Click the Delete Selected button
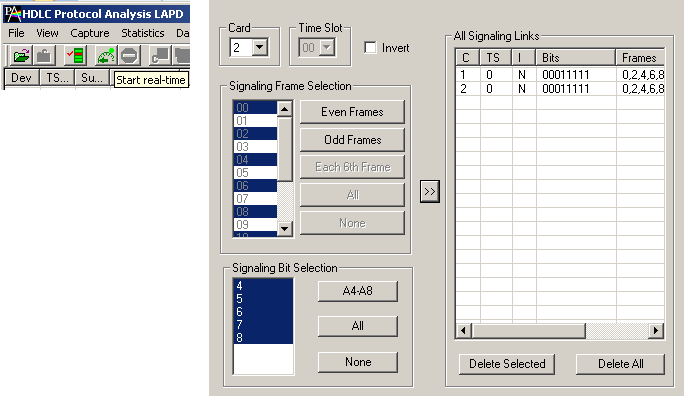Screen dimensions: 684x396 [x=507, y=364]
